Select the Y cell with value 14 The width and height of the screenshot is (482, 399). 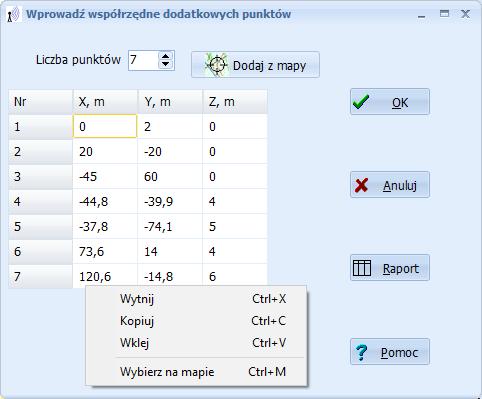coord(170,251)
